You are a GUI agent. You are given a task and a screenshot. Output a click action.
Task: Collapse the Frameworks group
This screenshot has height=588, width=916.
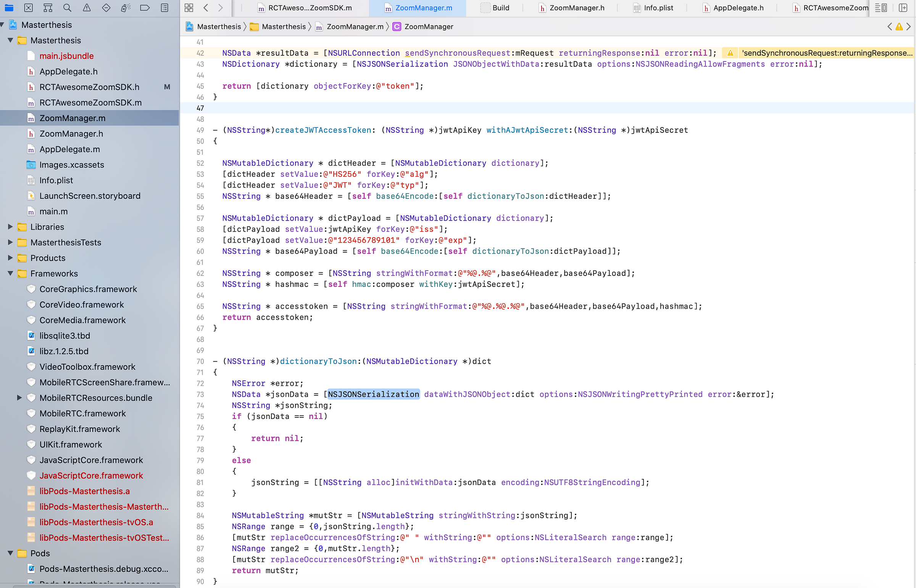[x=10, y=273]
